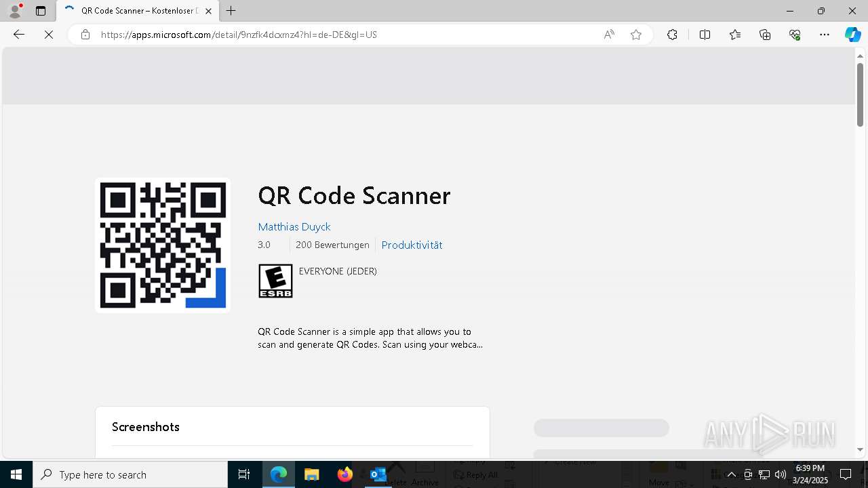The height and width of the screenshot is (488, 868).
Task: Click the page vertical scrollbar thumb
Action: click(861, 94)
